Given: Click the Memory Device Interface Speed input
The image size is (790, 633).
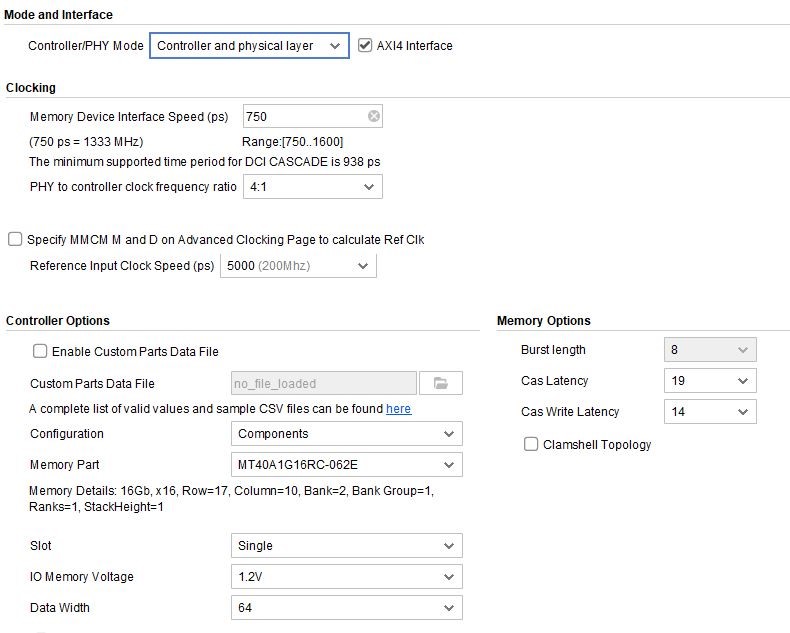Looking at the screenshot, I should (303, 117).
